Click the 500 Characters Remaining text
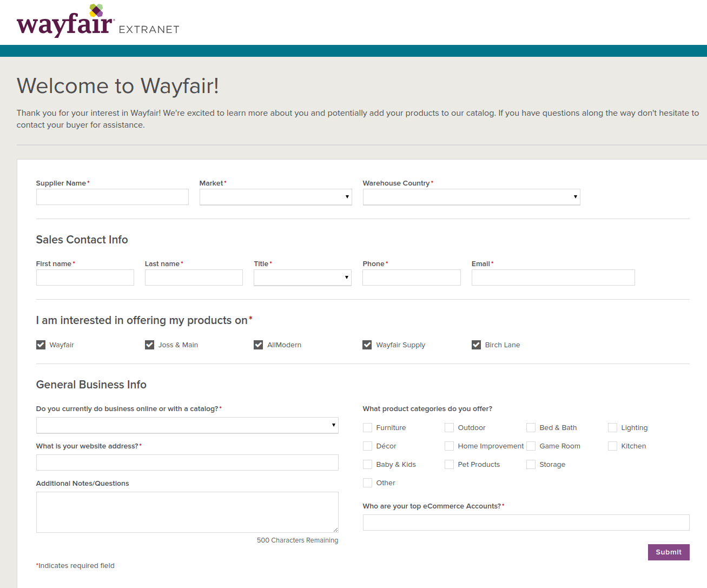 [298, 540]
